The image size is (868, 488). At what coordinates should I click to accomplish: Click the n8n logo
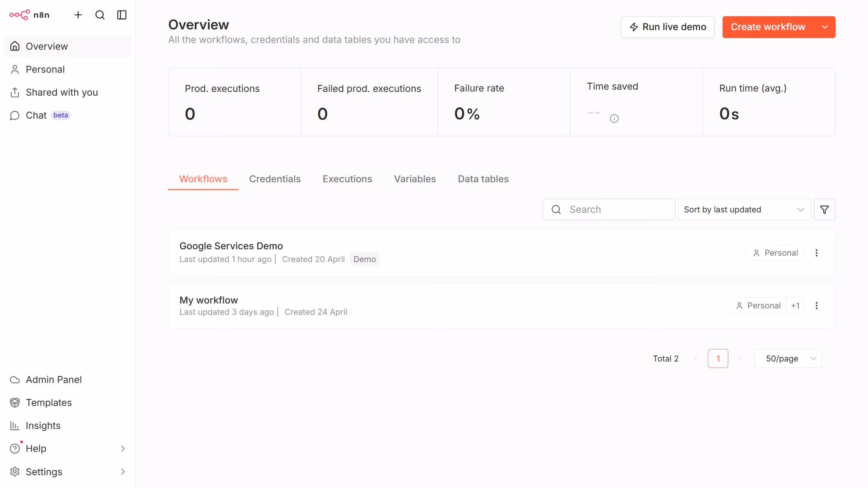(29, 15)
